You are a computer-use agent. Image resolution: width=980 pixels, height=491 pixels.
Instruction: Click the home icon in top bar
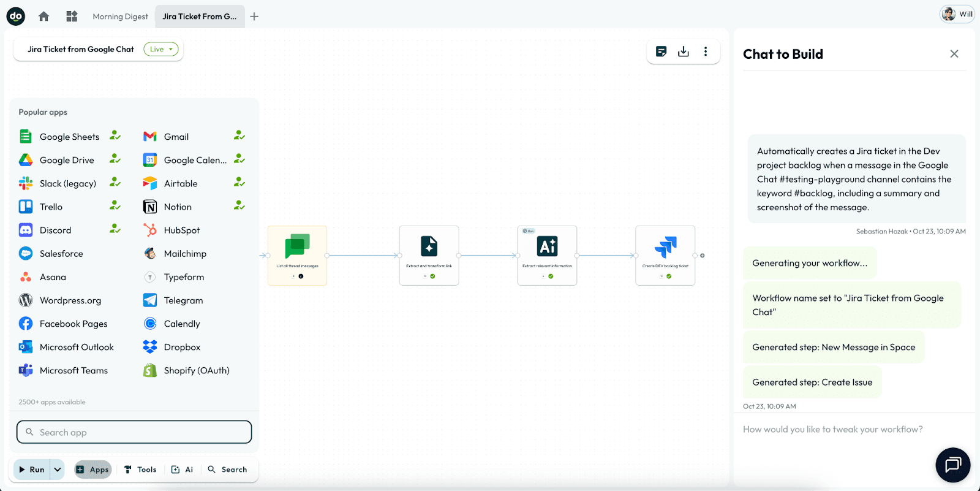pyautogui.click(x=43, y=17)
